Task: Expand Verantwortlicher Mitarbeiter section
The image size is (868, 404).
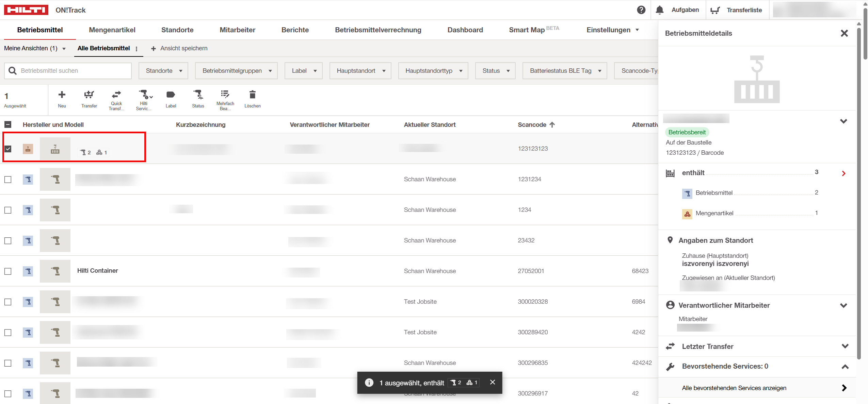Action: pos(843,305)
